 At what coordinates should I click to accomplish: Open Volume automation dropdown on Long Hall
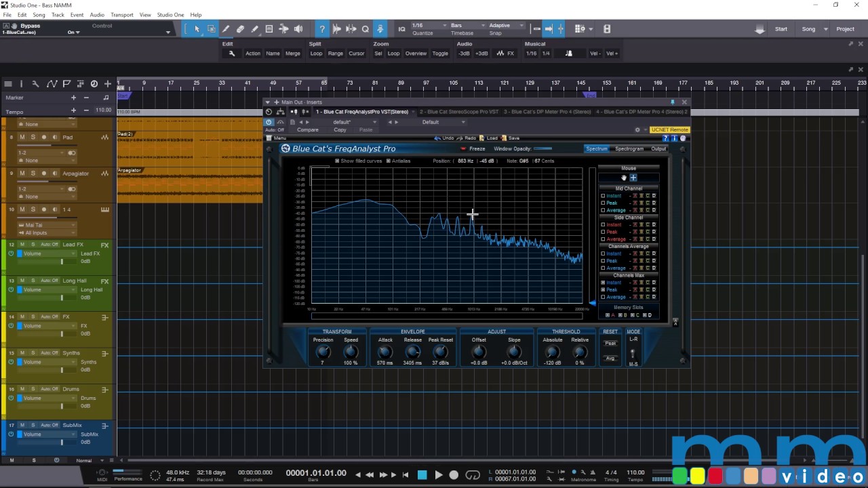coord(45,289)
